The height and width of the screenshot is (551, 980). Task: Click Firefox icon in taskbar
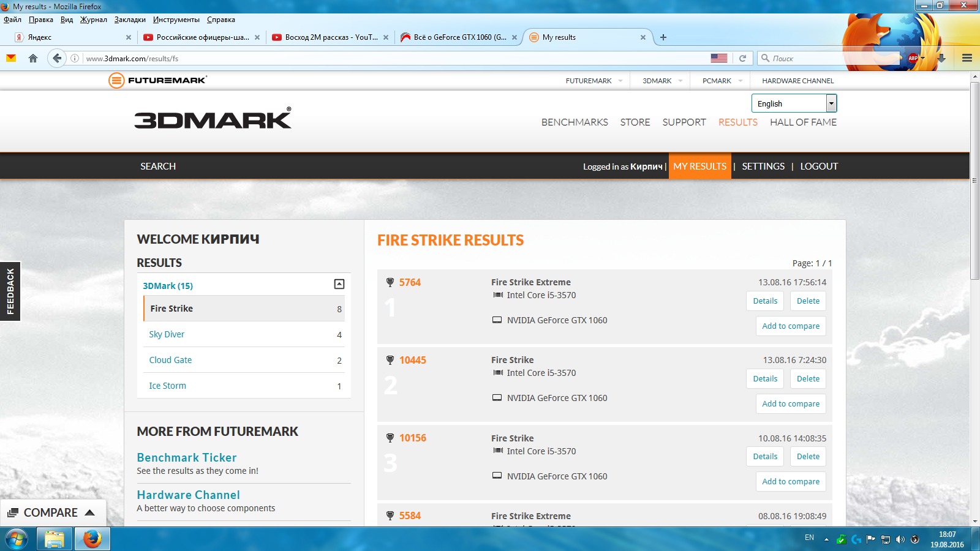tap(92, 539)
